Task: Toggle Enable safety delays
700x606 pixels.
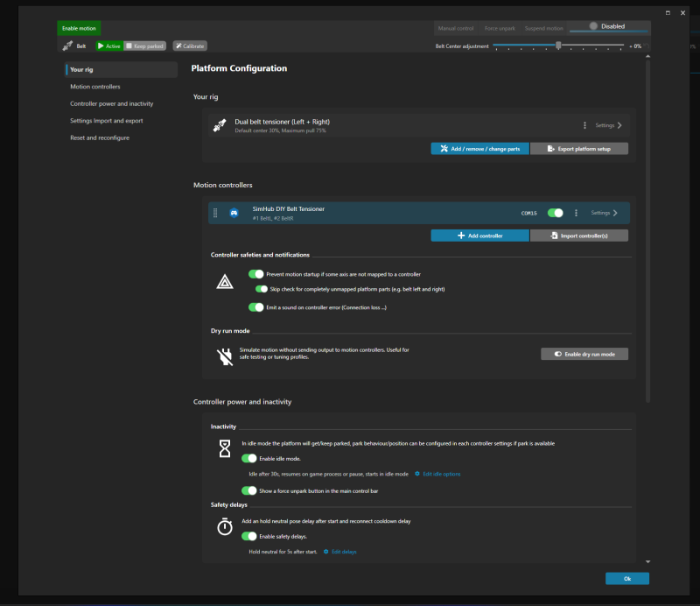Action: tap(249, 536)
